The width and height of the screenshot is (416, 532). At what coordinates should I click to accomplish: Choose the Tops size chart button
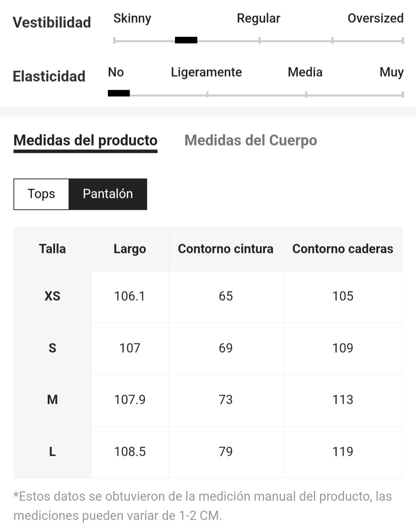tap(41, 194)
